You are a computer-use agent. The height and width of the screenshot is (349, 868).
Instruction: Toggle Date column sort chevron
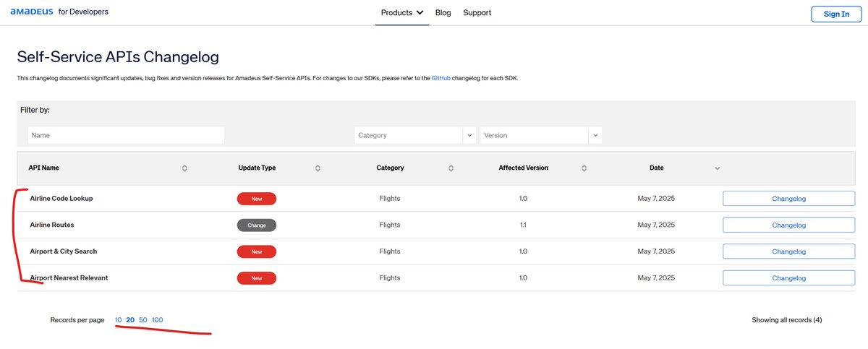pos(717,168)
